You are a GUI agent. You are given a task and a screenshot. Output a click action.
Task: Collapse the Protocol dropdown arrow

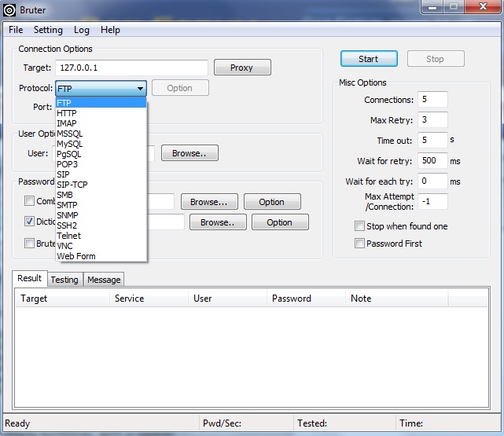pyautogui.click(x=140, y=89)
